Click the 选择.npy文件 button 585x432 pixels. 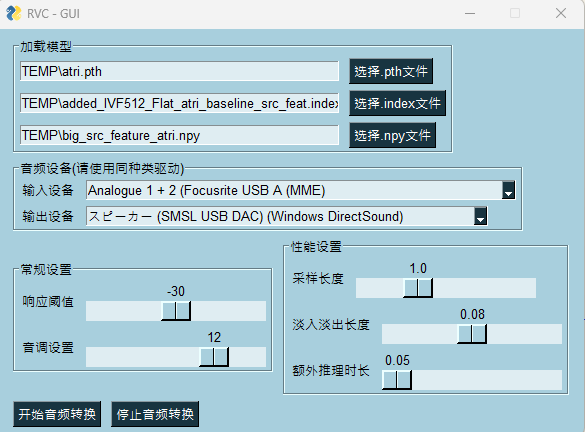[x=392, y=135]
